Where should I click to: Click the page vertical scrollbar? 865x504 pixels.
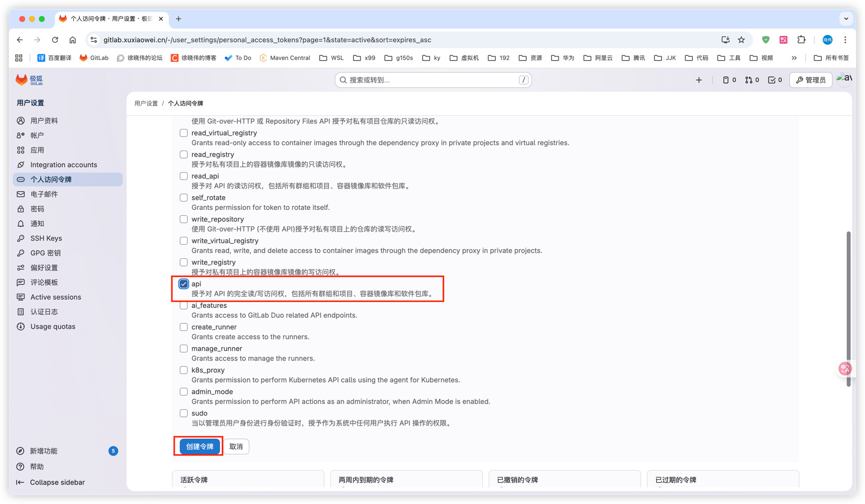(x=848, y=309)
